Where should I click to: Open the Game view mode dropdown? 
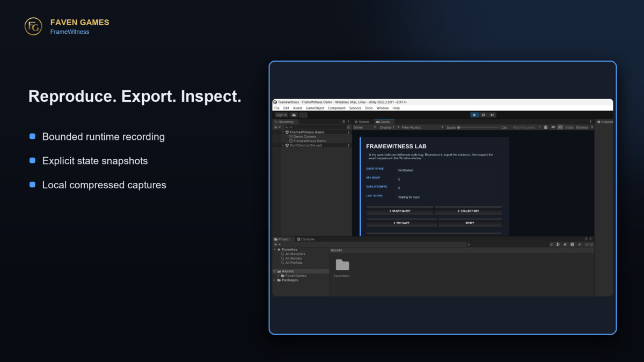click(364, 127)
